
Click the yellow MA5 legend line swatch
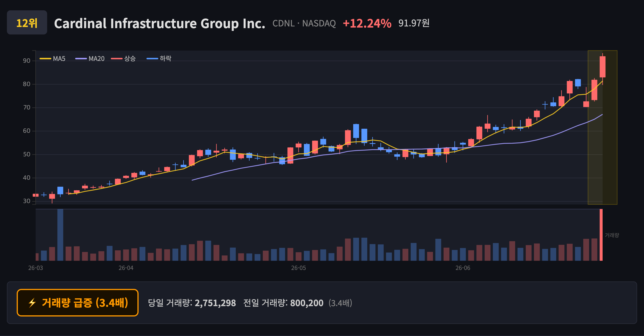[45, 59]
